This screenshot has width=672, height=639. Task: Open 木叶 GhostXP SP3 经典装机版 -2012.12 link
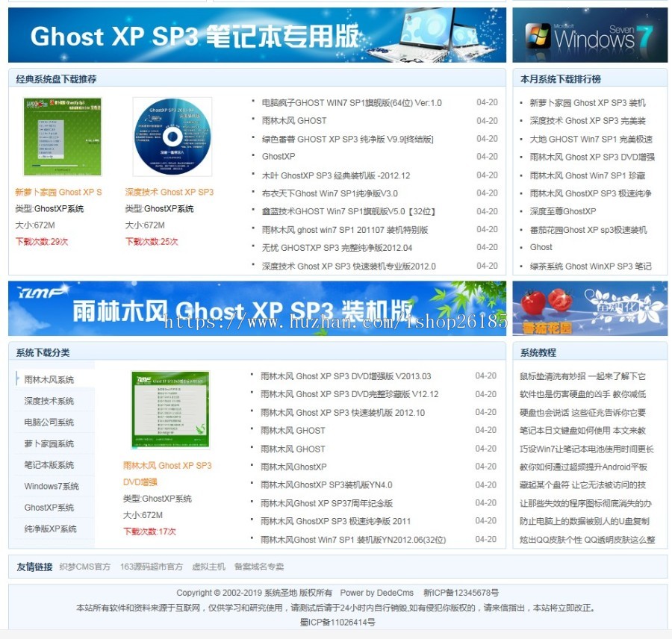pyautogui.click(x=336, y=175)
